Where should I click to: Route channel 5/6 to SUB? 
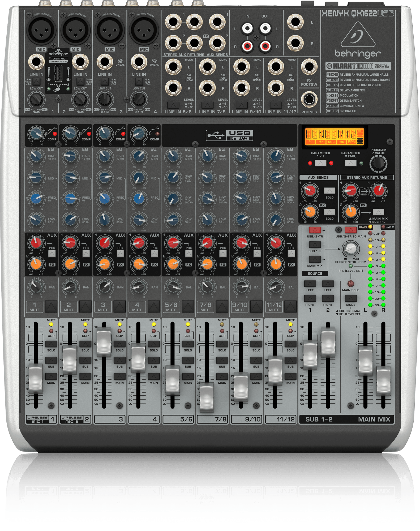[x=188, y=360]
